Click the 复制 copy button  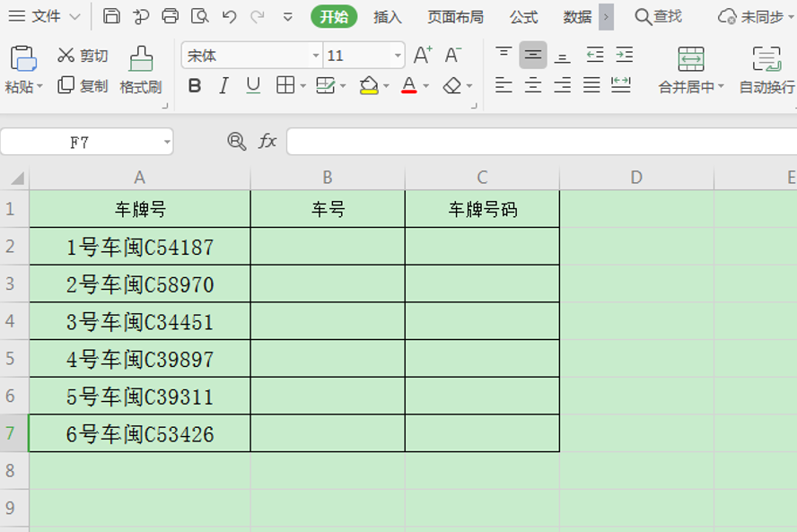pyautogui.click(x=83, y=85)
